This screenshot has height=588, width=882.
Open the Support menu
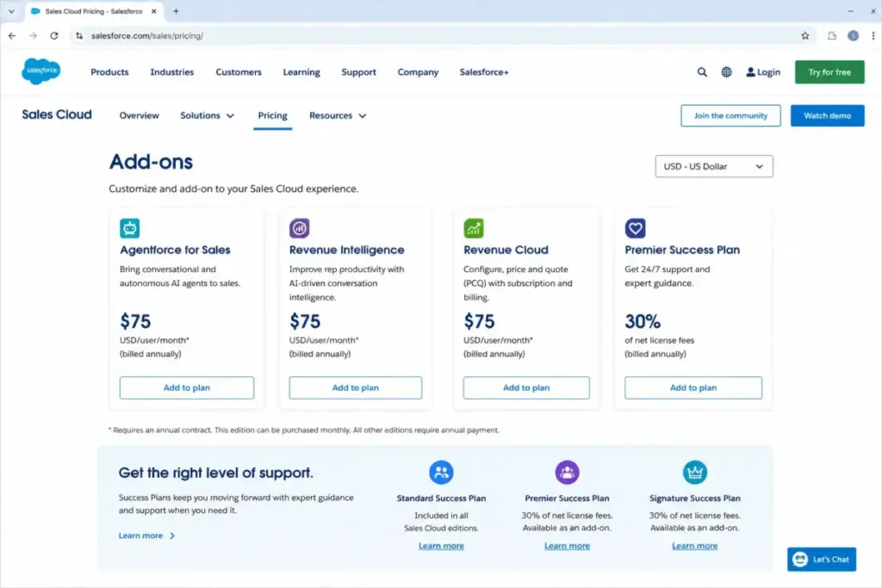tap(359, 72)
